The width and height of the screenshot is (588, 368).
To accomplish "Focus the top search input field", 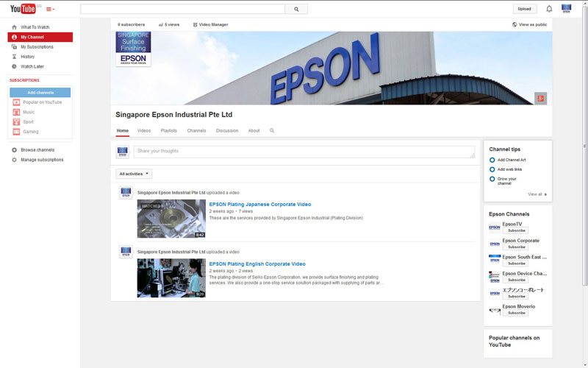I will pos(182,9).
